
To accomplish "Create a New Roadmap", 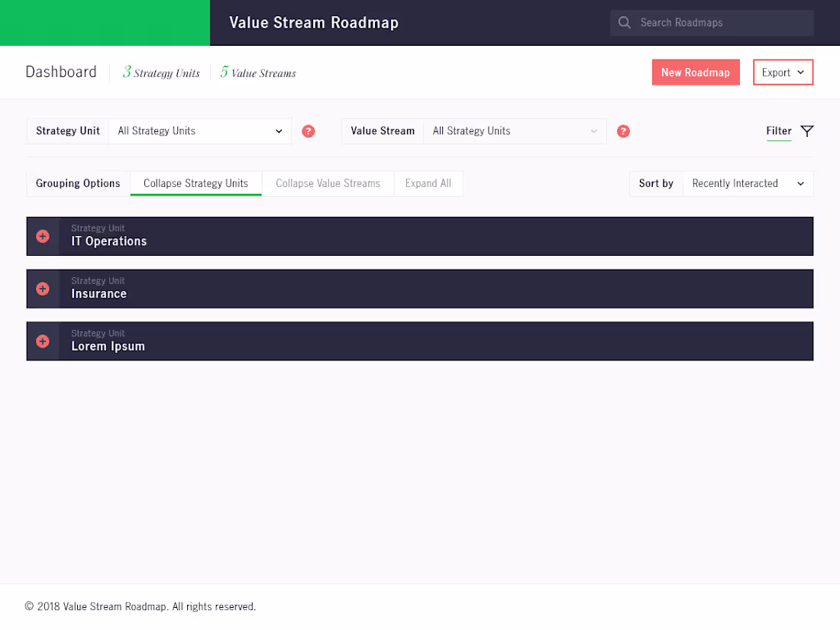I will 696,73.
